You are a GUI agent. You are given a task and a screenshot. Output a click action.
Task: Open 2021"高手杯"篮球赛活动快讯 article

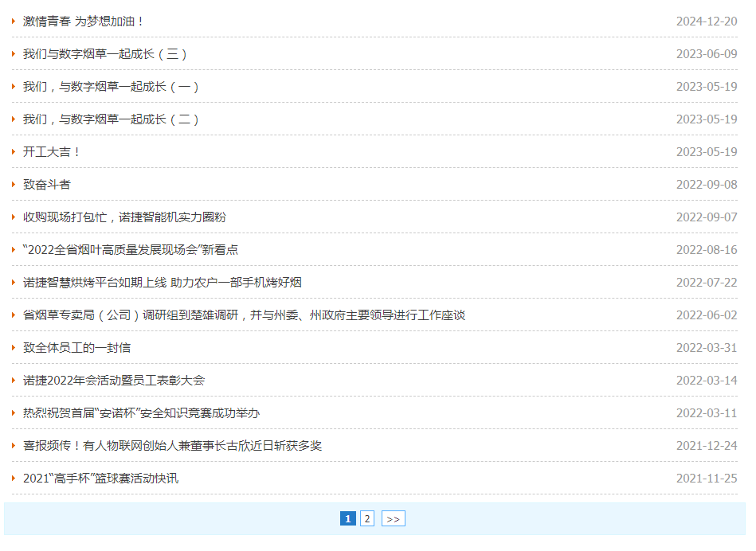[100, 479]
